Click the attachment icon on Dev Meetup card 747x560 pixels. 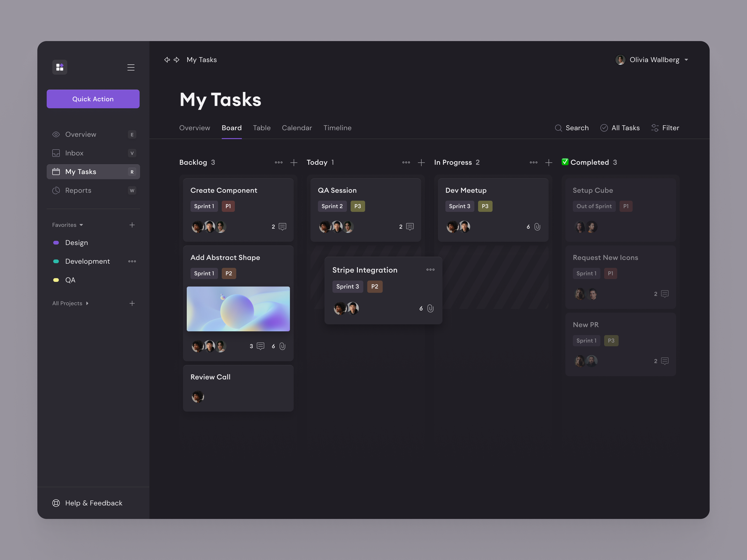[x=537, y=227]
